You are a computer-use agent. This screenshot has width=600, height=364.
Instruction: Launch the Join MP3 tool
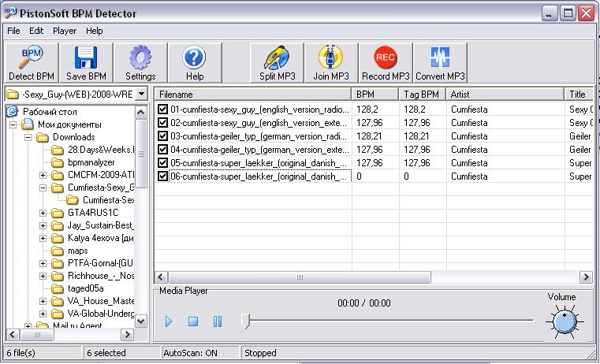pos(331,63)
